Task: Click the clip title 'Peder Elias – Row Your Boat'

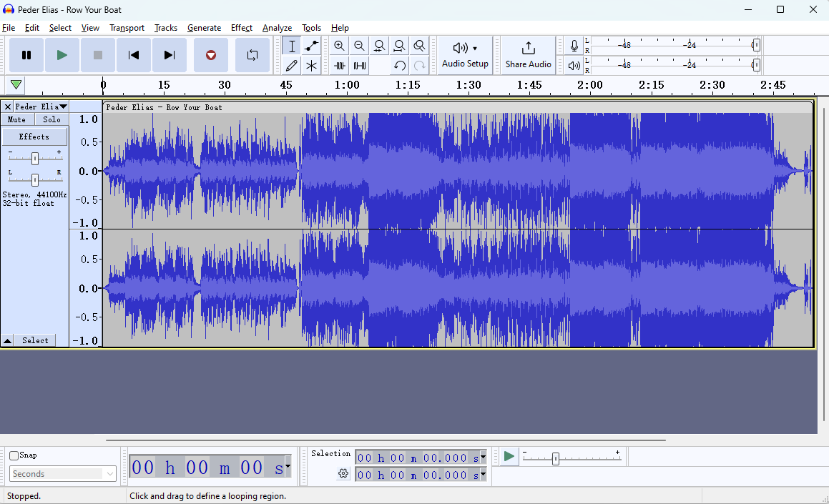Action: (x=164, y=107)
